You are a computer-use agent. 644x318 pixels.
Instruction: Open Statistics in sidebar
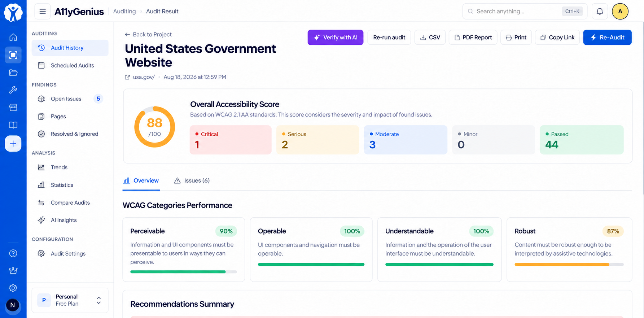(x=70, y=185)
